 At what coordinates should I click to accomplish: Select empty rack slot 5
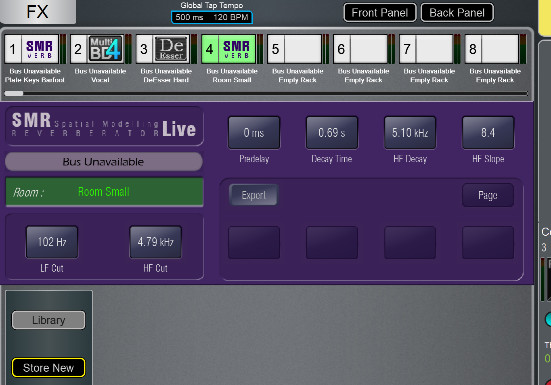294,49
